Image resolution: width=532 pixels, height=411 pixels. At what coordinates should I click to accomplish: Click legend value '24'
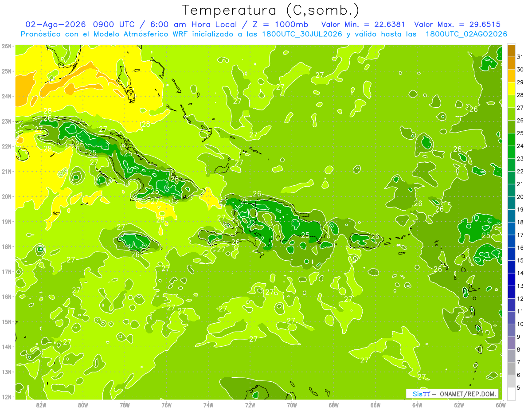pos(520,146)
